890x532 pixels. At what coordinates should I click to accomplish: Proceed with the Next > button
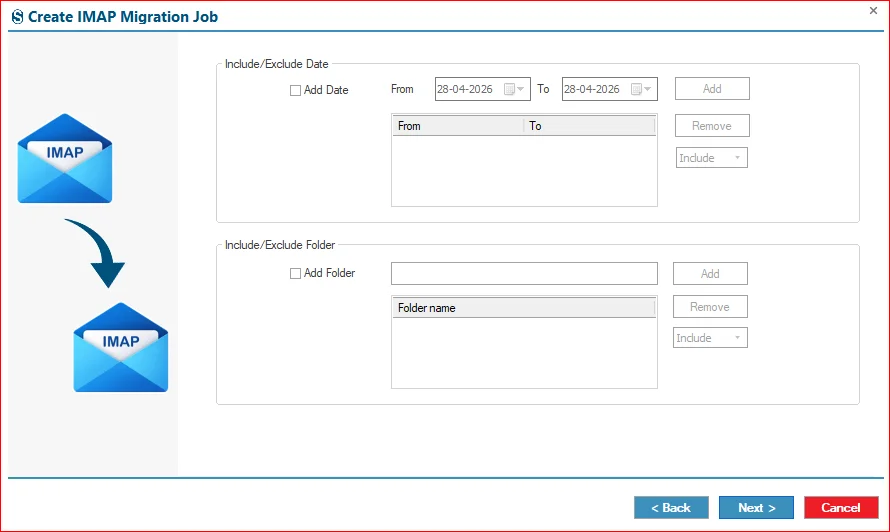click(x=757, y=508)
